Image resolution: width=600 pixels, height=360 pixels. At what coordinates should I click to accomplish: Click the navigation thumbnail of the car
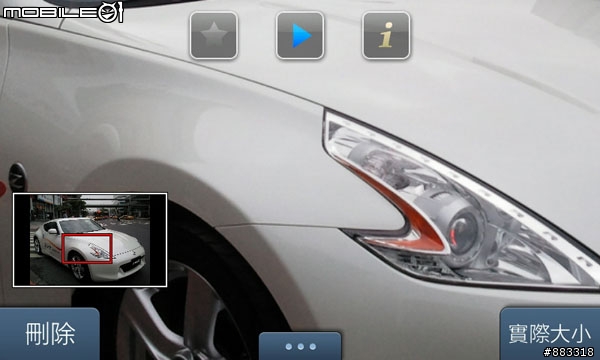90,240
